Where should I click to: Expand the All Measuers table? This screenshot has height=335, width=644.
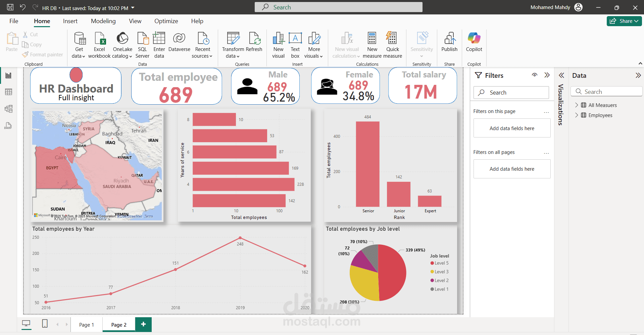(x=577, y=105)
